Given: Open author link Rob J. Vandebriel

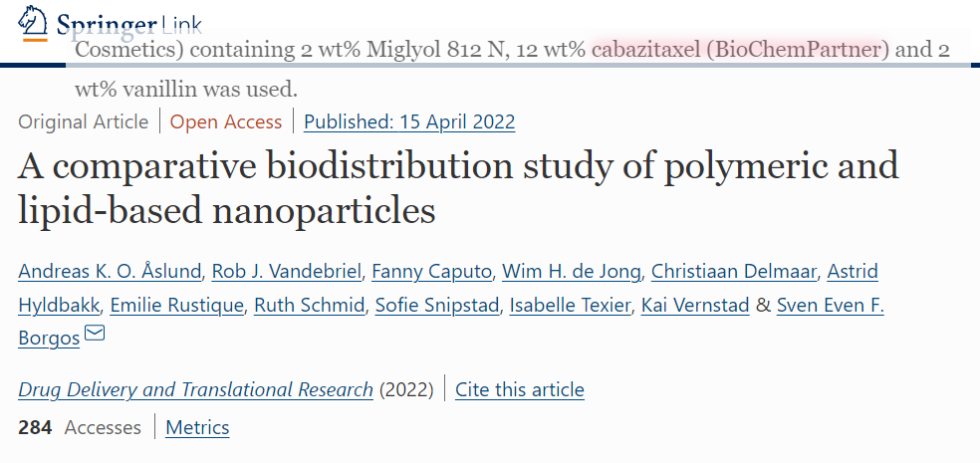Looking at the screenshot, I should (287, 271).
